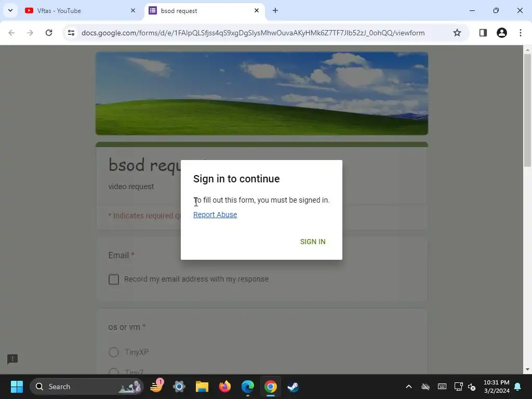Viewport: 532px width, 399px height.
Task: Go forward to next page
Action: 30,33
